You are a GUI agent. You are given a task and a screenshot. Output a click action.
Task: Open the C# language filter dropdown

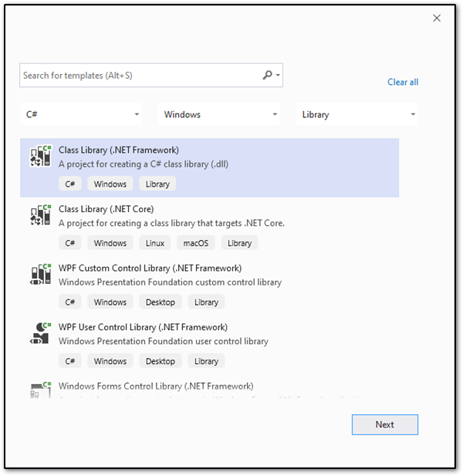(81, 114)
